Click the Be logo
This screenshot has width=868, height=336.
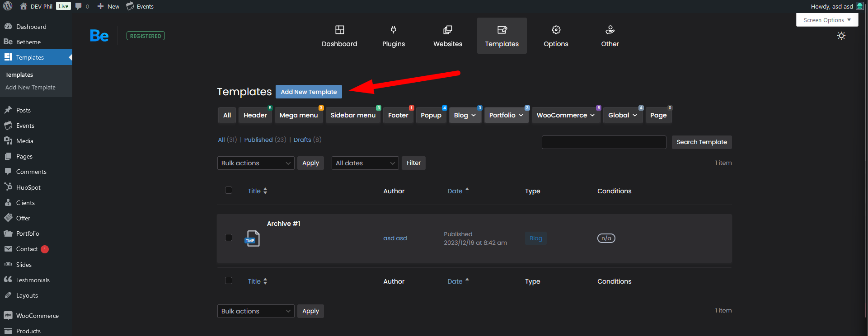(x=99, y=36)
